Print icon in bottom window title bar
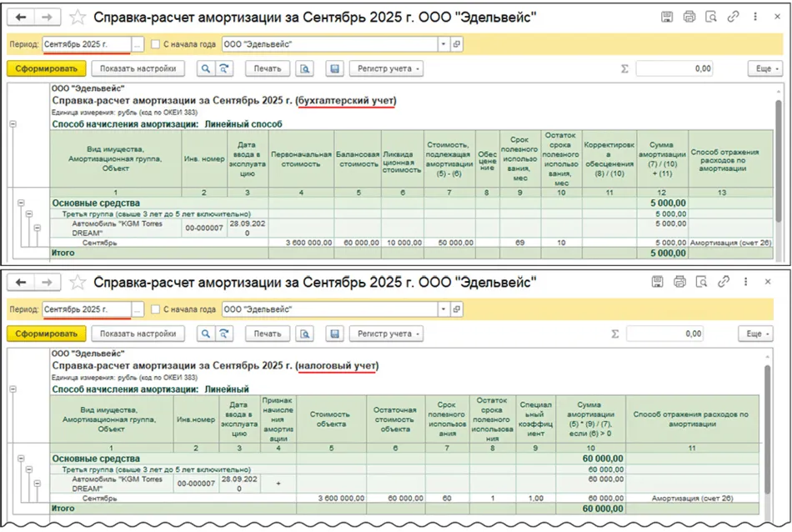The image size is (792, 532). click(679, 281)
